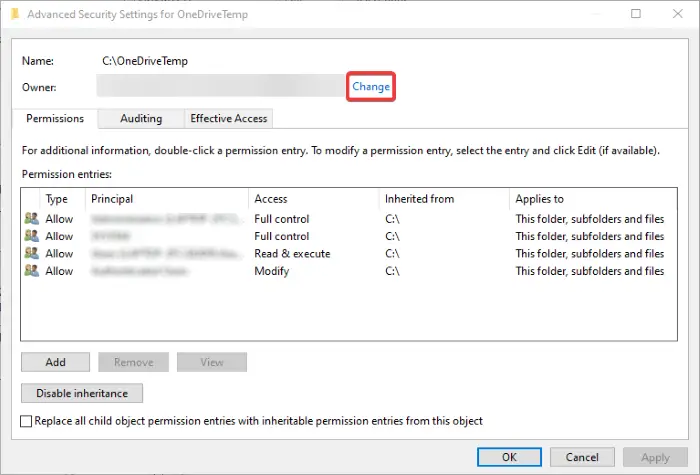700x475 pixels.
Task: Click the folder icon in title bar
Action: pos(15,14)
